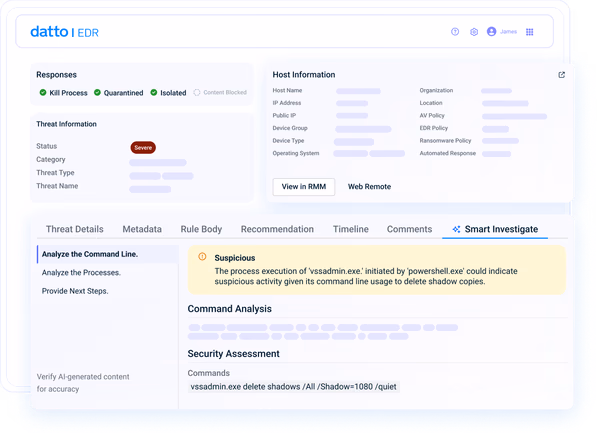Screen dimensions: 600x433
Task: Click the Public IP label
Action: click(x=284, y=116)
